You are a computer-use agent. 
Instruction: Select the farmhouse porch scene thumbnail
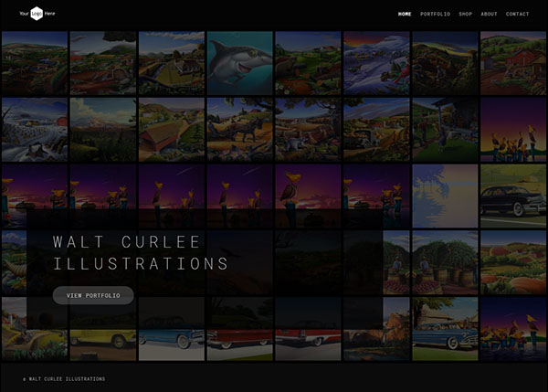click(x=445, y=129)
